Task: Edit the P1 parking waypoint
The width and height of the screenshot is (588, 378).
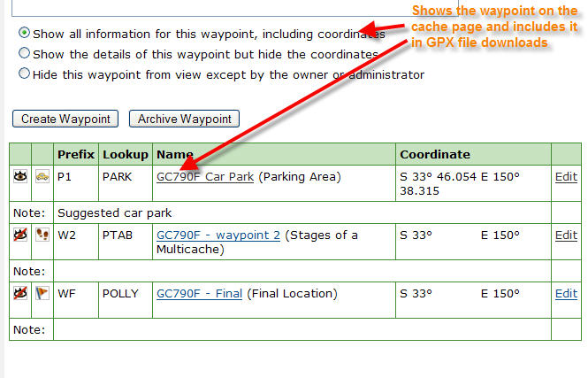Action: tap(566, 177)
